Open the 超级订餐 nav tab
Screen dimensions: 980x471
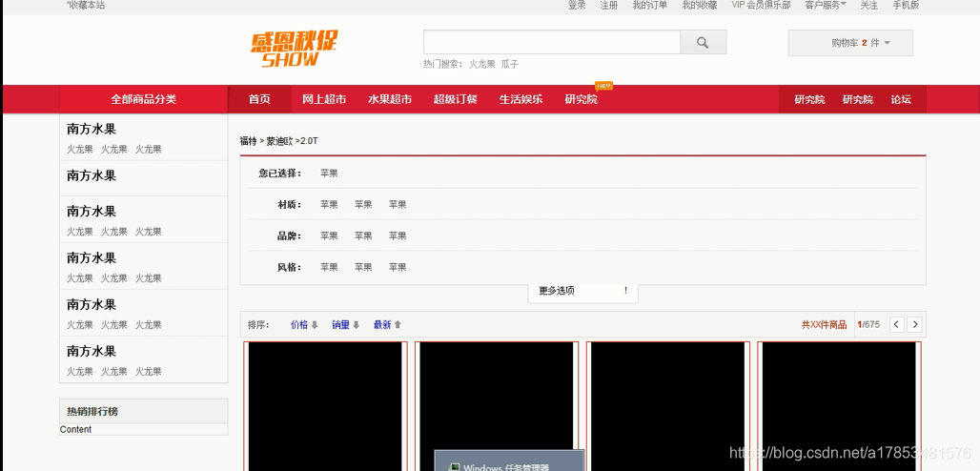click(x=455, y=99)
